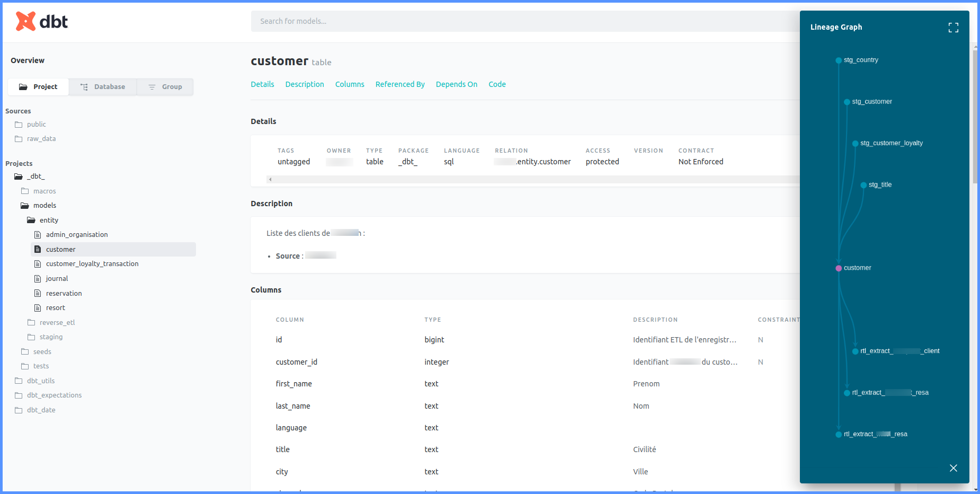Jump to the Columns section link

(350, 84)
